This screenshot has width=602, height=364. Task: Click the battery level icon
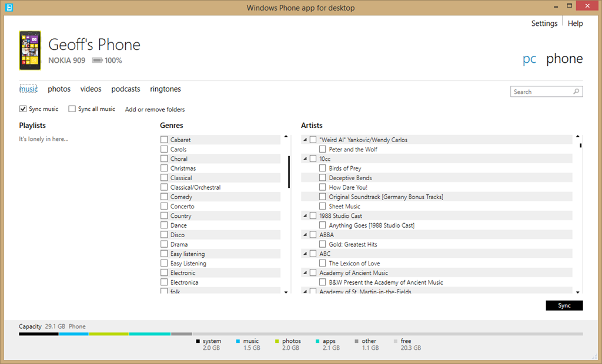pos(97,60)
